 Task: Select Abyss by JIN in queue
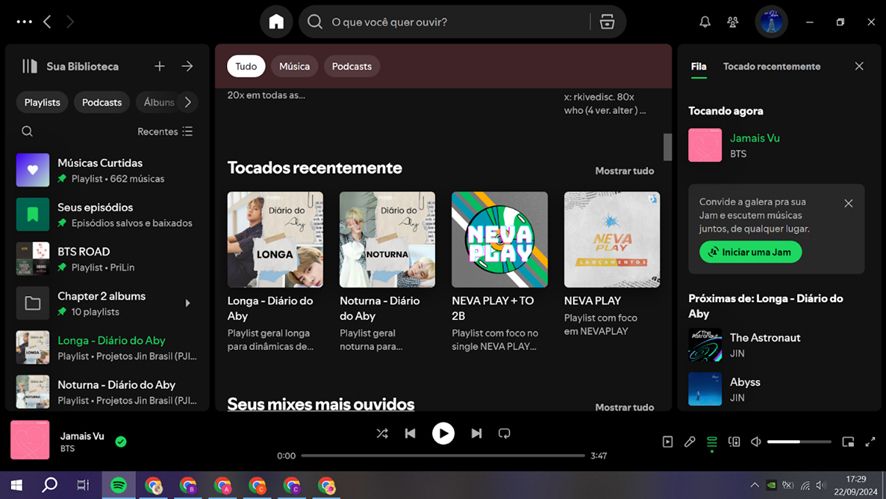tap(776, 389)
